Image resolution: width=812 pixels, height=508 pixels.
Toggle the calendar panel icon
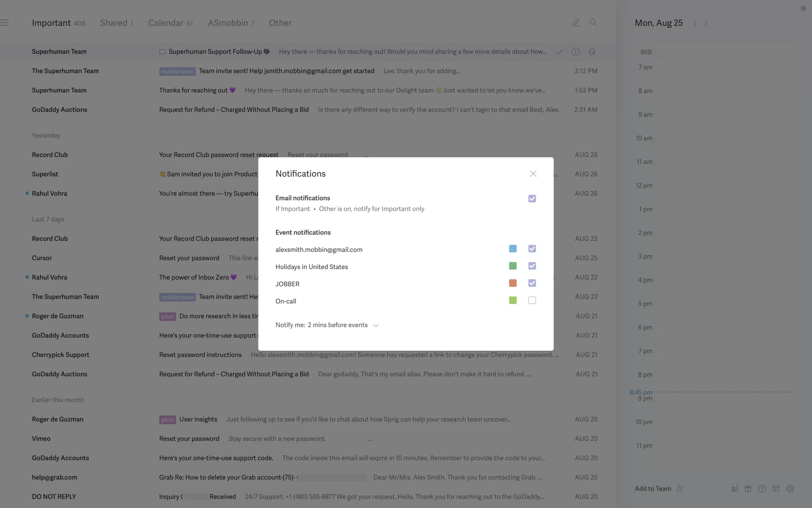click(x=776, y=489)
